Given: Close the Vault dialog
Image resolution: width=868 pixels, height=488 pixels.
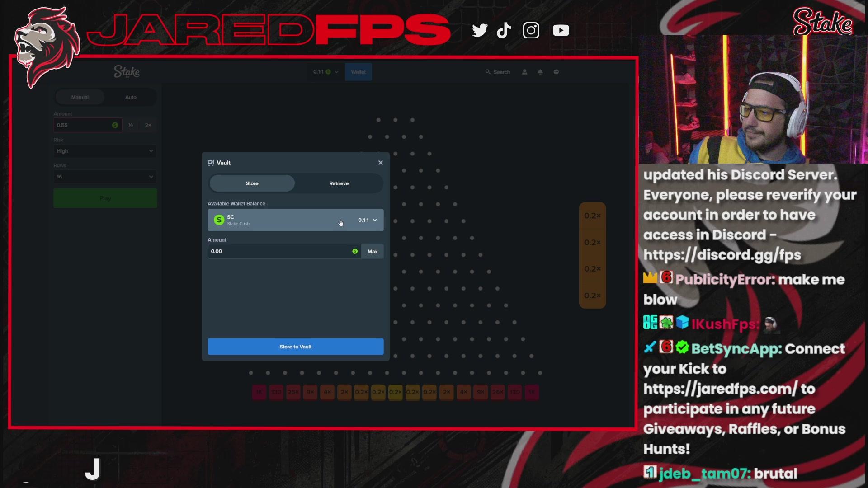Looking at the screenshot, I should [381, 163].
